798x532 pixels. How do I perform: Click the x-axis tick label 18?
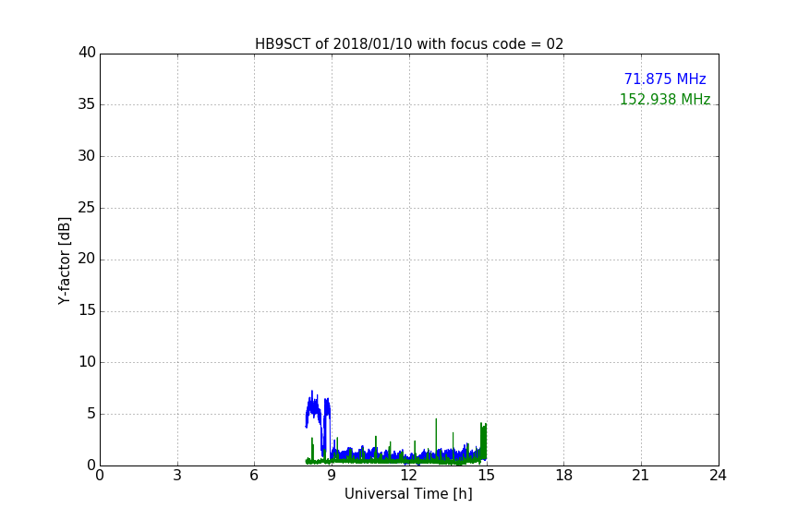564,476
